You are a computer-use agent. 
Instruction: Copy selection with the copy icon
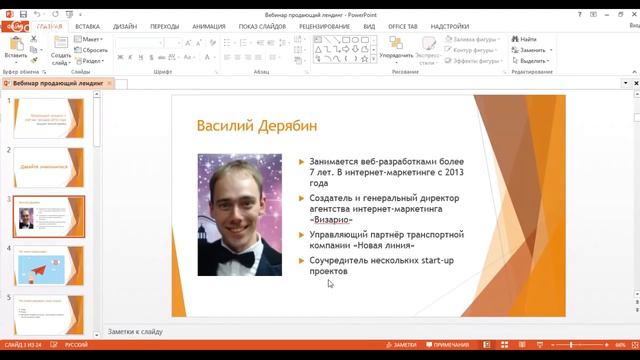coord(33,49)
